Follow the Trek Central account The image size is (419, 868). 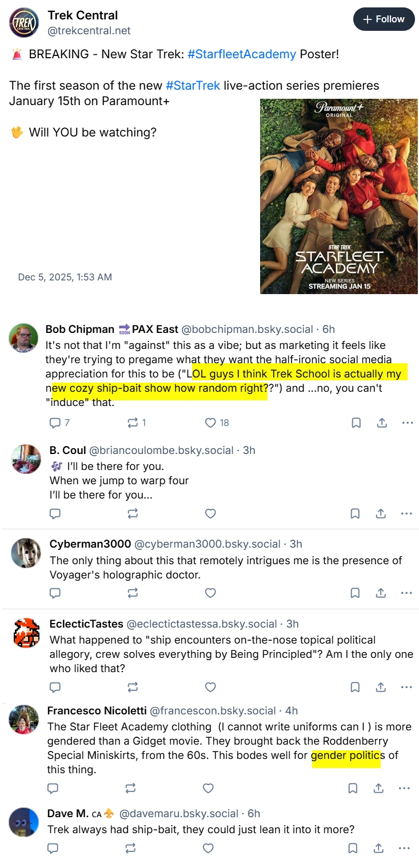click(x=384, y=19)
